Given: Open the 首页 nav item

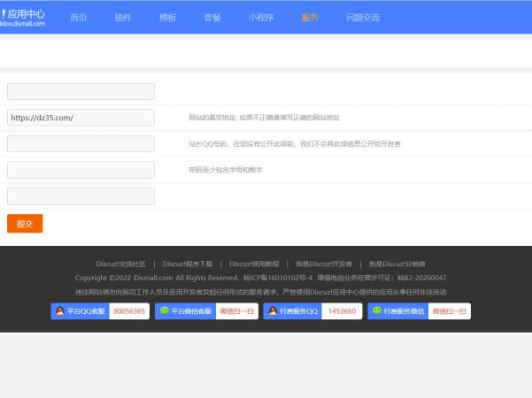Looking at the screenshot, I should pos(79,18).
